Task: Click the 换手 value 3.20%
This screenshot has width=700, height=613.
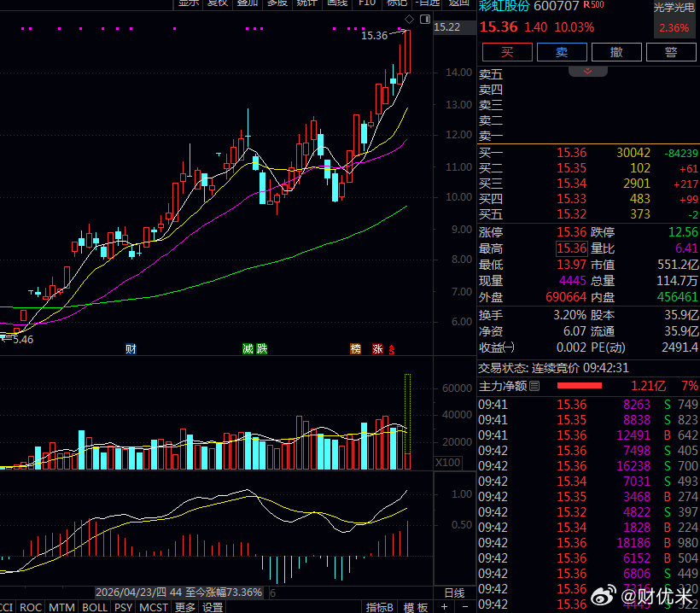Action: [569, 315]
